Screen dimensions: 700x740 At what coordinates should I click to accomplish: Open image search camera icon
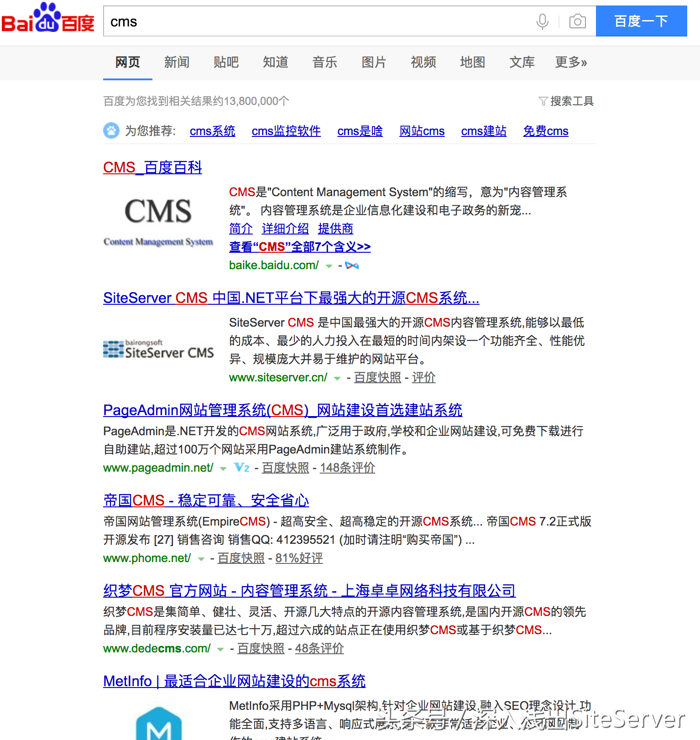point(577,21)
